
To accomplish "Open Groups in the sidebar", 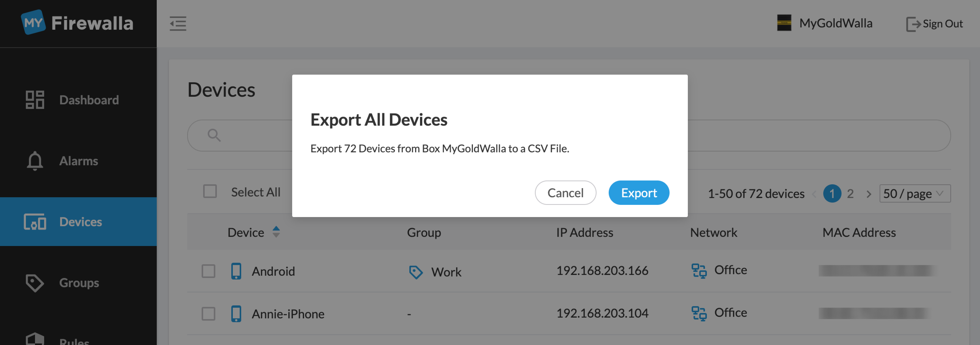I will pyautogui.click(x=78, y=283).
